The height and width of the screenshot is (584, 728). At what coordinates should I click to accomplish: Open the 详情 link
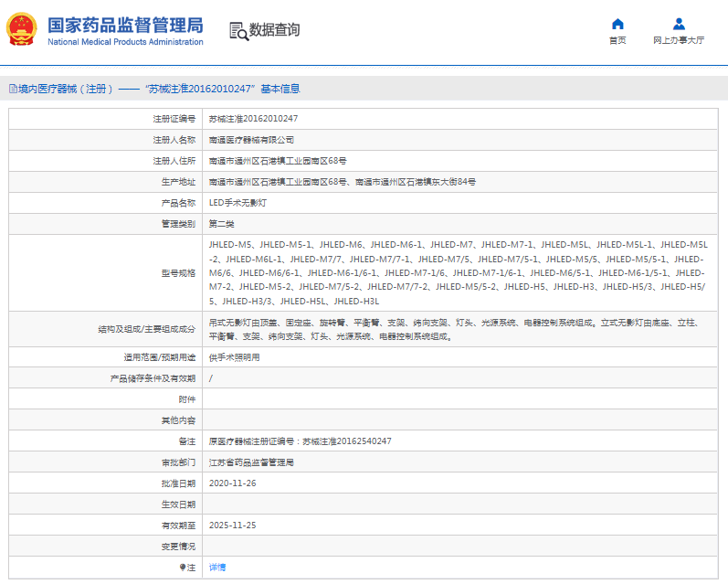coord(217,568)
